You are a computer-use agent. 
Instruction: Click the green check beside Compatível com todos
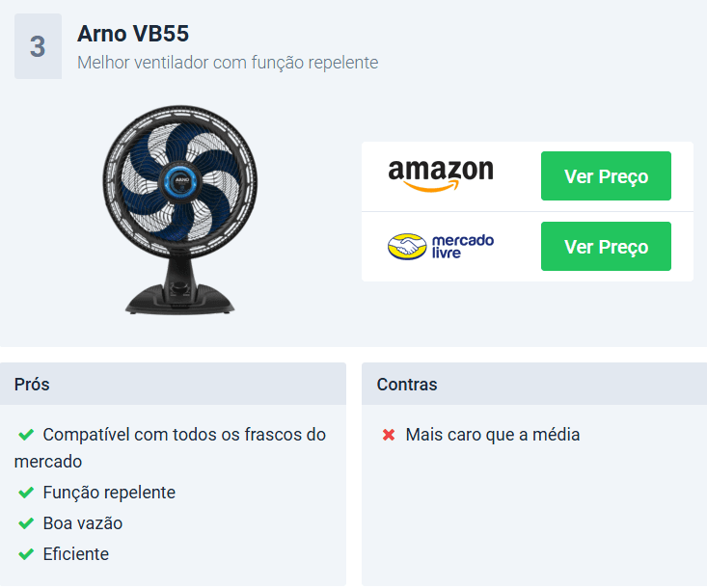[26, 435]
